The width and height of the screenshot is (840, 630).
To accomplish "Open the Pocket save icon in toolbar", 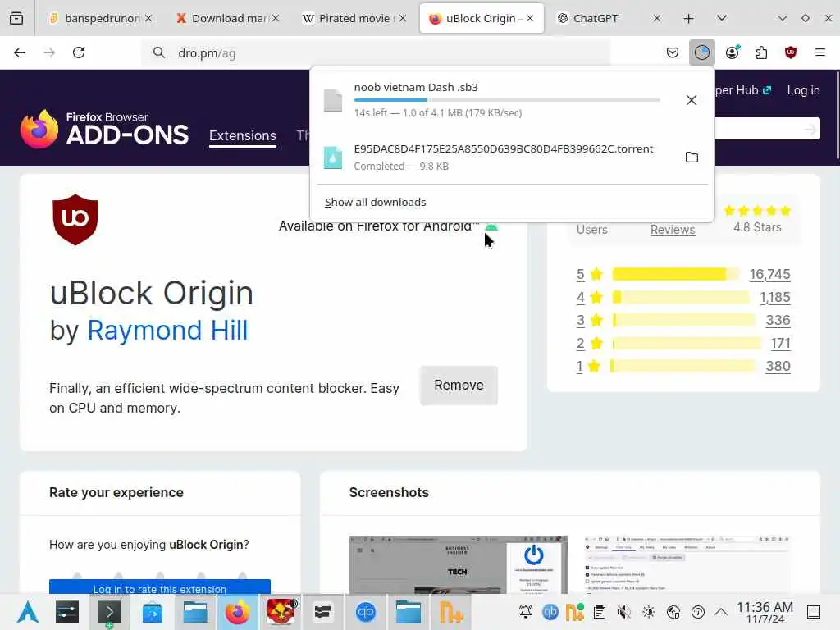I will pos(673,52).
